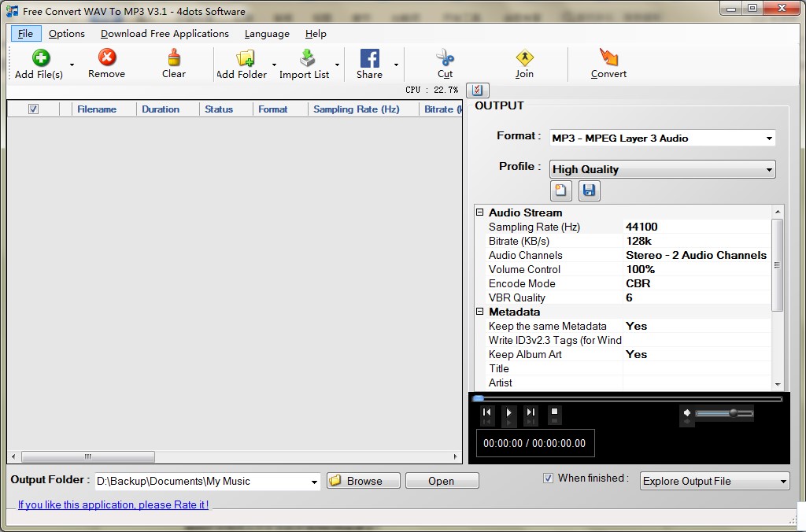Open the Options menu

pos(67,34)
